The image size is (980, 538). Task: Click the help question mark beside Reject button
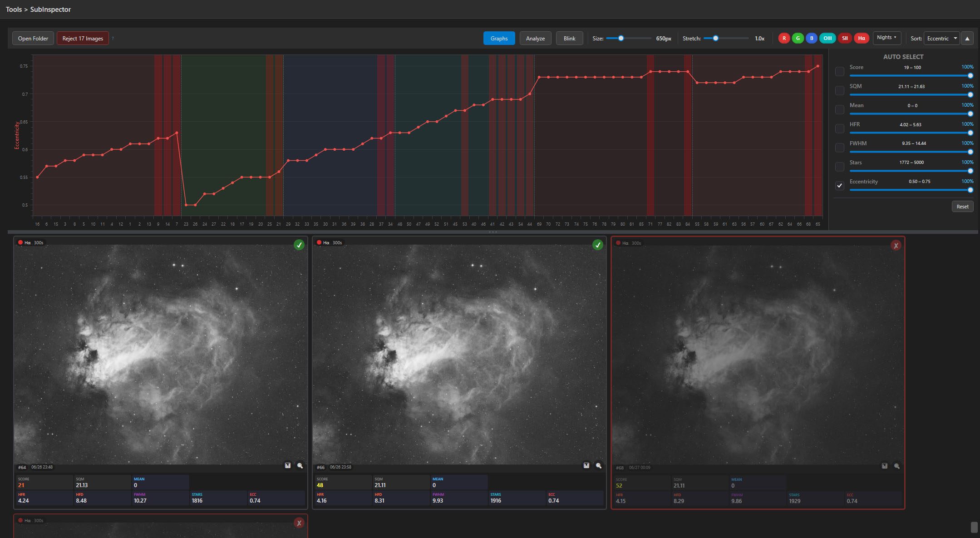point(113,39)
